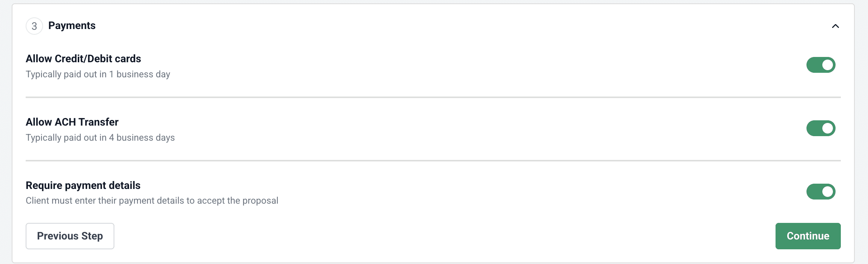Click the Allow ACH Transfer label
Screen dimensions: 868x264
[x=72, y=122]
